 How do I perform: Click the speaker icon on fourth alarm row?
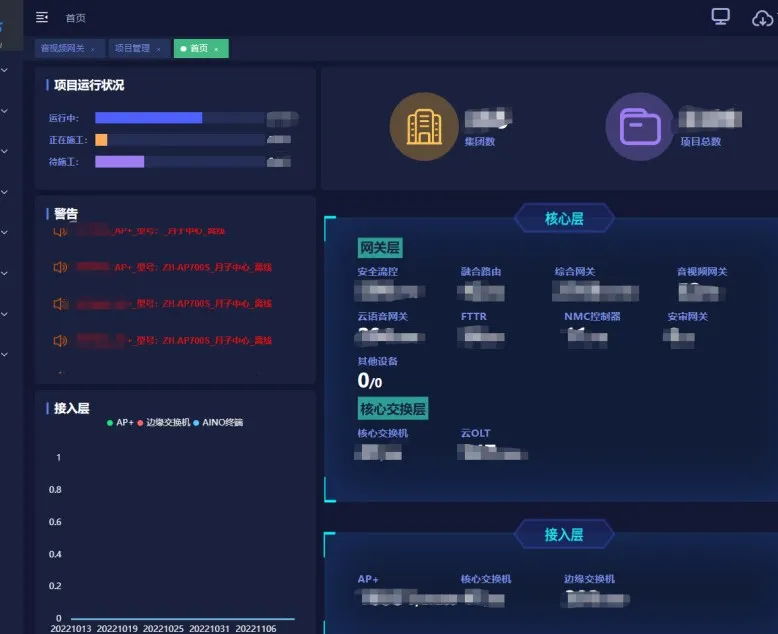pos(60,340)
